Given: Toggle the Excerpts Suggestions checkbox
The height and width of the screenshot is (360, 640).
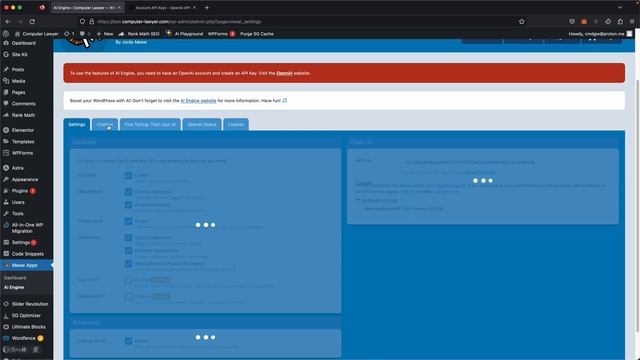Looking at the screenshot, I should click(128, 250).
